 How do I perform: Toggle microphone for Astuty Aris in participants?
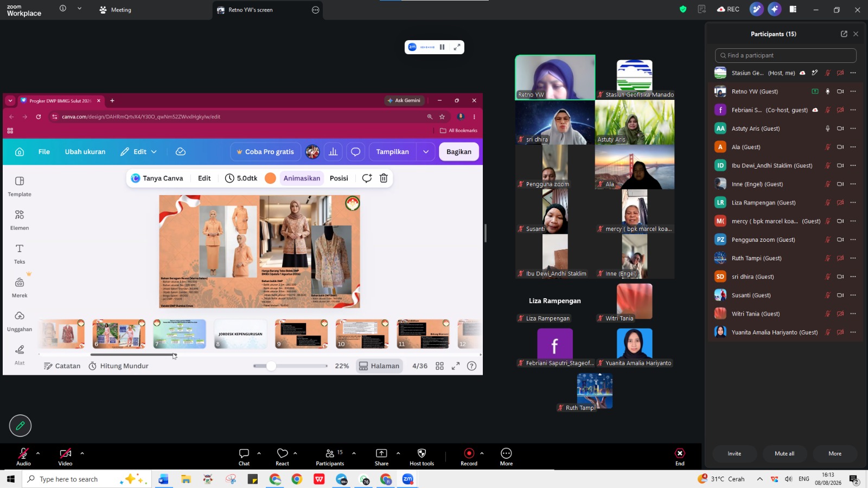pyautogui.click(x=828, y=129)
